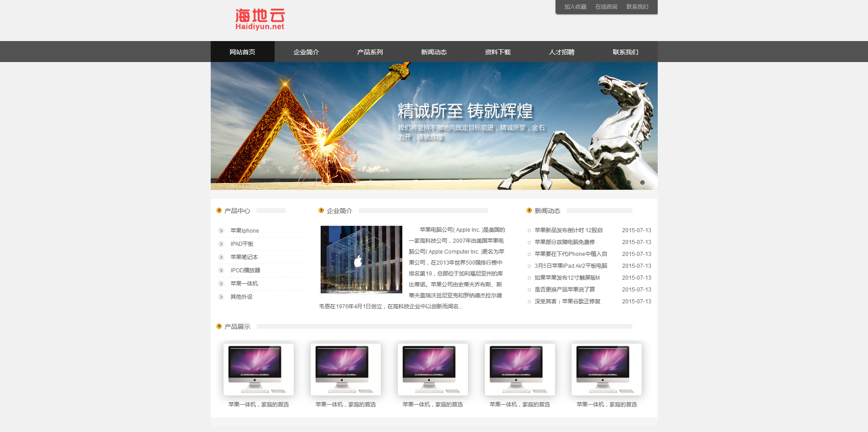Open the 其他外设 product category
Image resolution: width=868 pixels, height=432 pixels.
coord(241,297)
